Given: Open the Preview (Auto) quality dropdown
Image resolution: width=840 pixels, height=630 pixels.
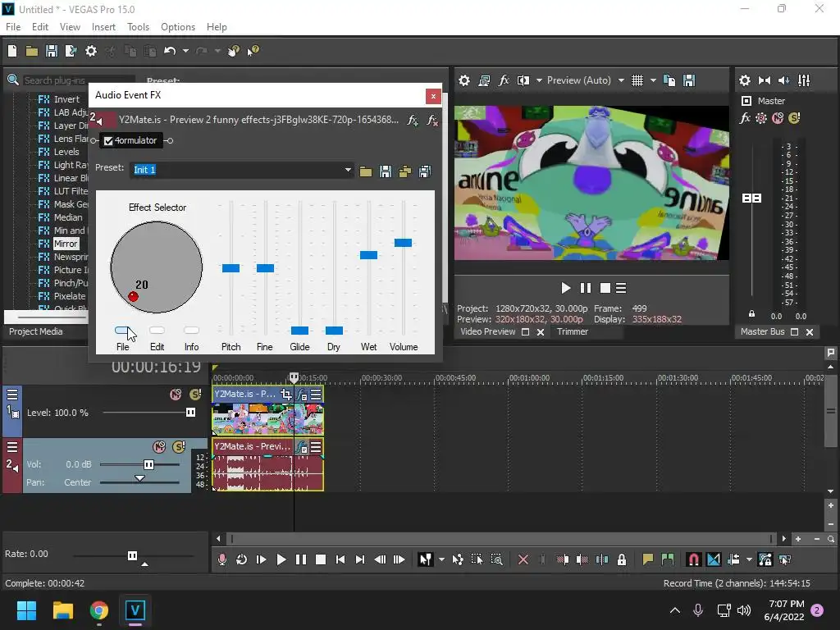Looking at the screenshot, I should click(x=621, y=80).
